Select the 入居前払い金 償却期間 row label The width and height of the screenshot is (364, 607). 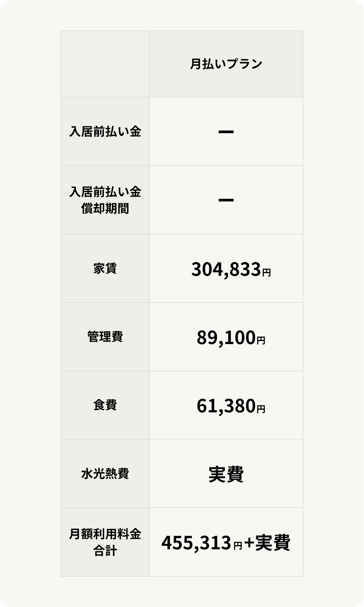[105, 200]
